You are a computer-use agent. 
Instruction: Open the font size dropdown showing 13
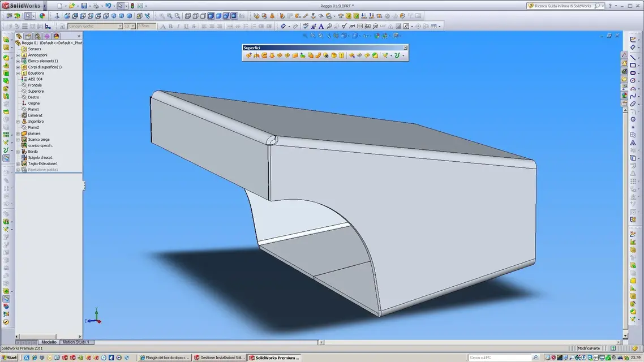(132, 26)
